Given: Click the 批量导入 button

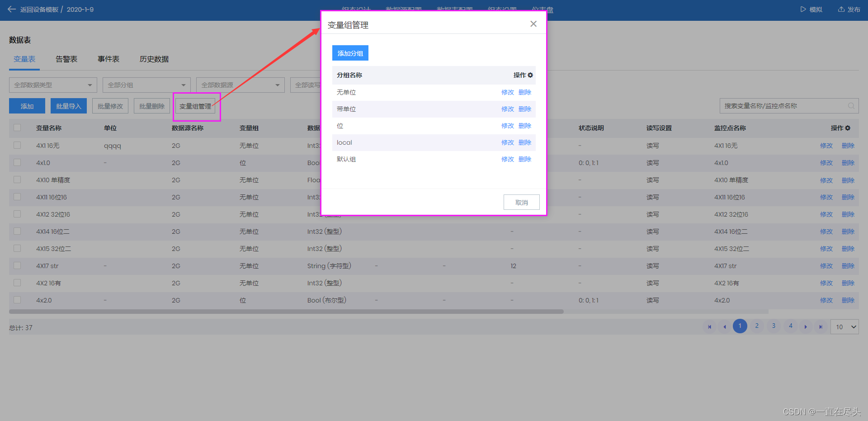Looking at the screenshot, I should pyautogui.click(x=69, y=106).
